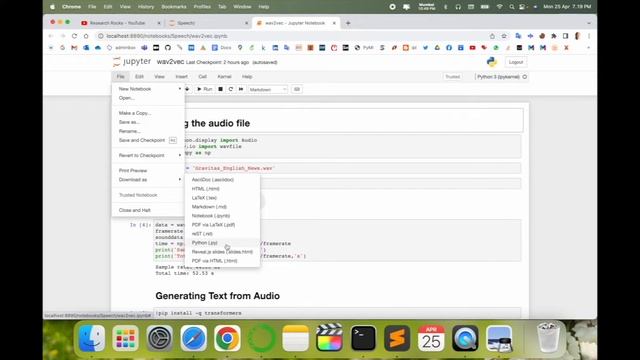Open the Jupyter File menu

120,77
